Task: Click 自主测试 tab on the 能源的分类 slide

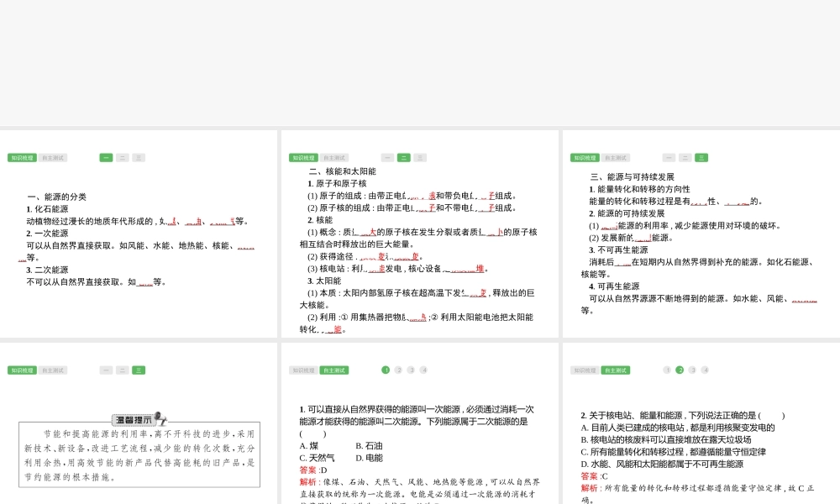Action: (53, 158)
